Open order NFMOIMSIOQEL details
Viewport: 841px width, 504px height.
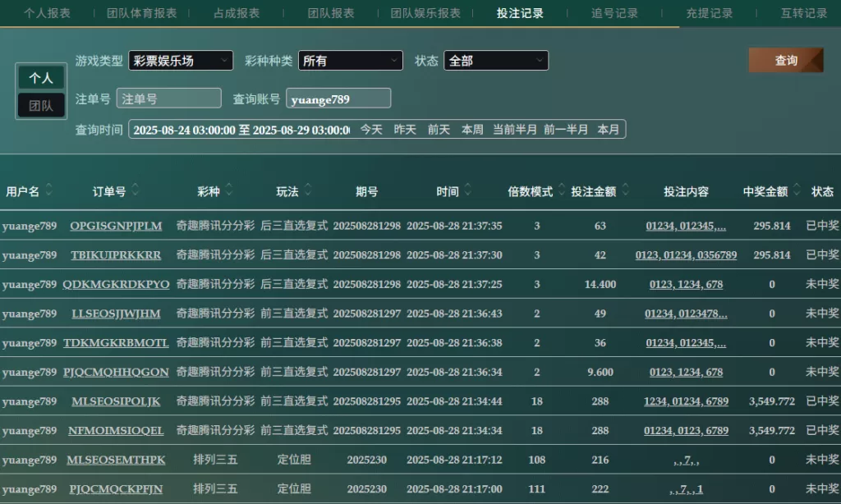pos(116,431)
